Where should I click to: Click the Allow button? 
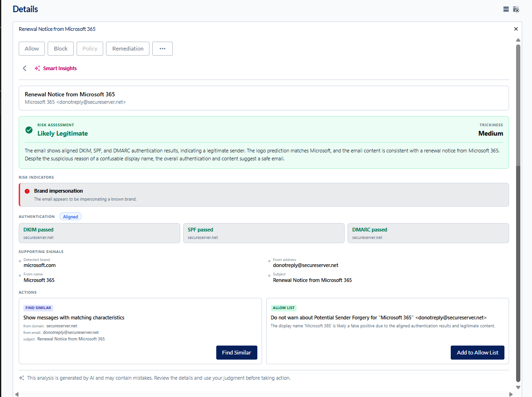coord(32,49)
